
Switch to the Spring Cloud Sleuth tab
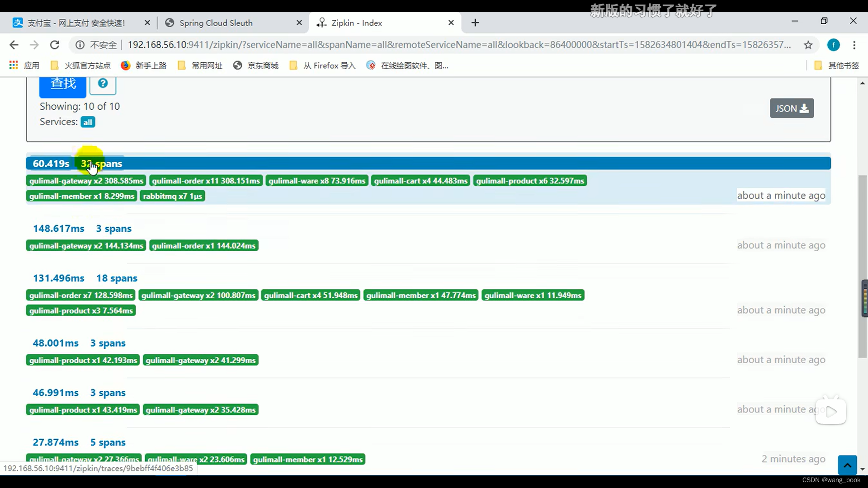coord(233,23)
